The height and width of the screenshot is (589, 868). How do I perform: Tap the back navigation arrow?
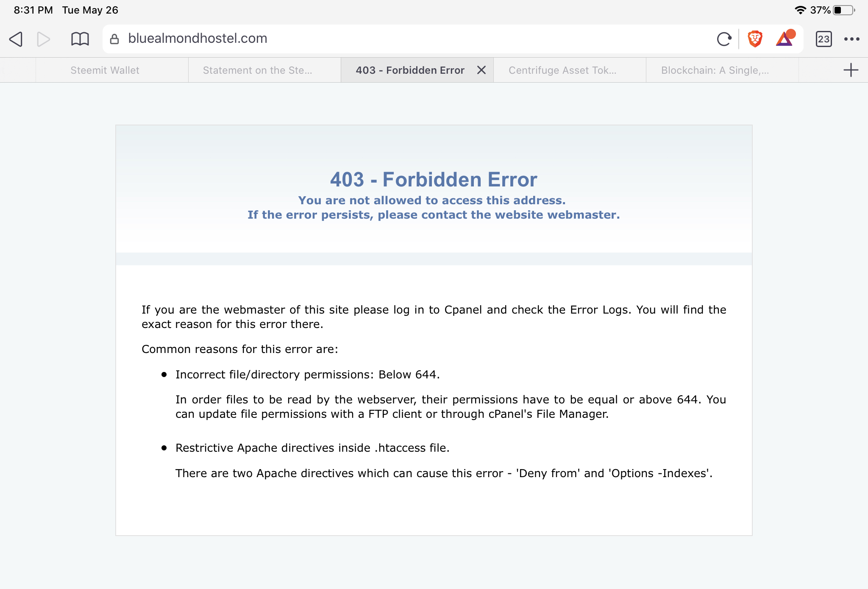(16, 39)
